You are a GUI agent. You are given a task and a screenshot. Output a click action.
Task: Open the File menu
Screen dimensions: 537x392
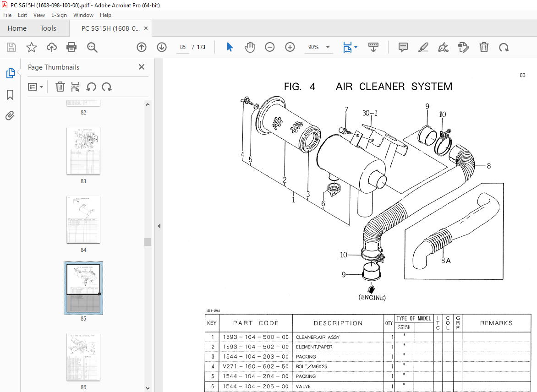click(7, 15)
